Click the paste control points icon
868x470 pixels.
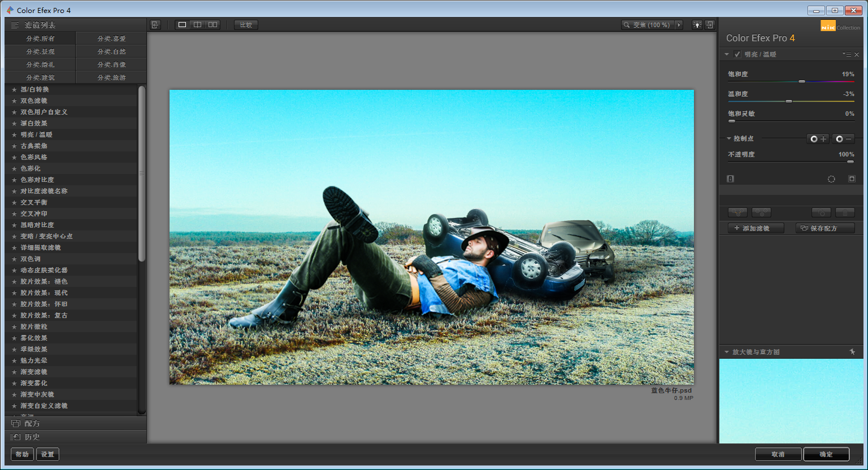[x=761, y=212]
